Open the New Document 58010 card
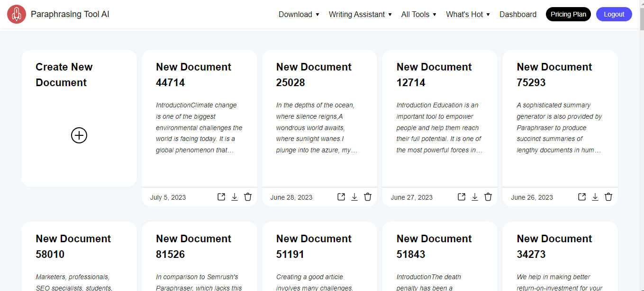This screenshot has height=291, width=644. tap(79, 256)
